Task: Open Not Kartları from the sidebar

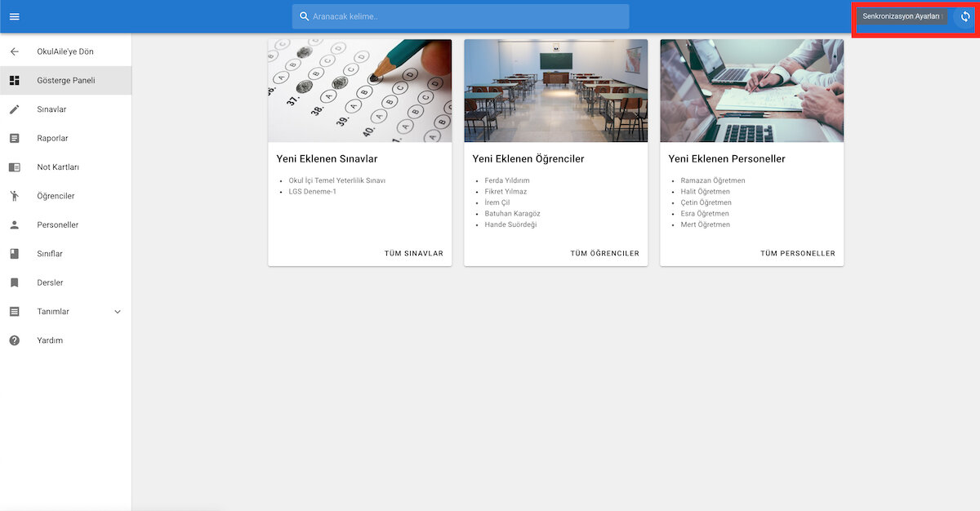Action: [65, 167]
